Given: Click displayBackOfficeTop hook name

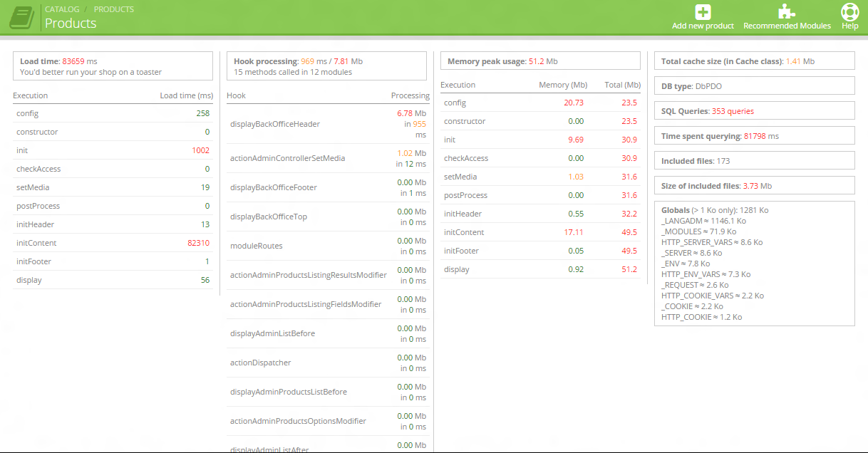Looking at the screenshot, I should [269, 217].
